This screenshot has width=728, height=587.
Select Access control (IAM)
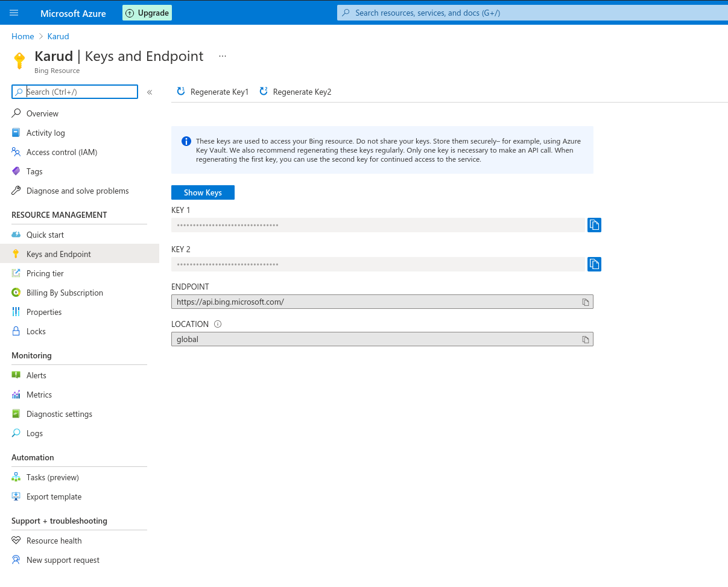[x=62, y=152]
